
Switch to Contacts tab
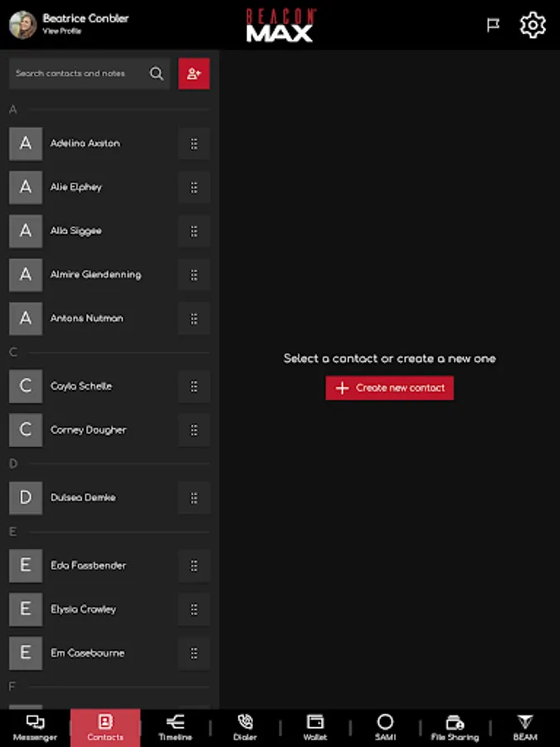(x=105, y=728)
